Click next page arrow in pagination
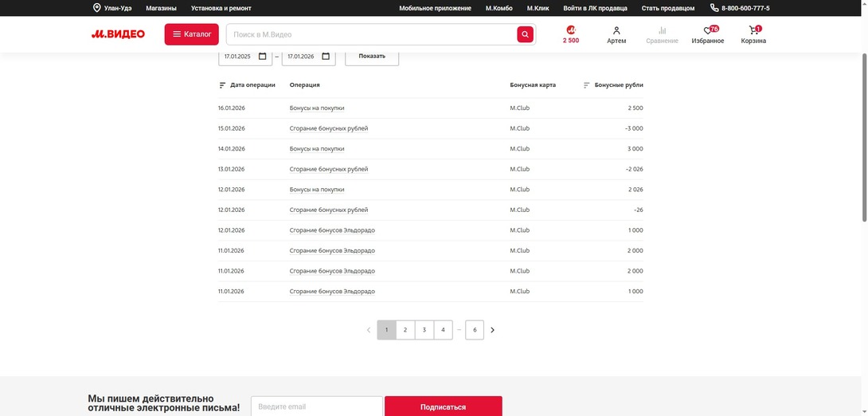Viewport: 868px width, 416px height. 493,330
